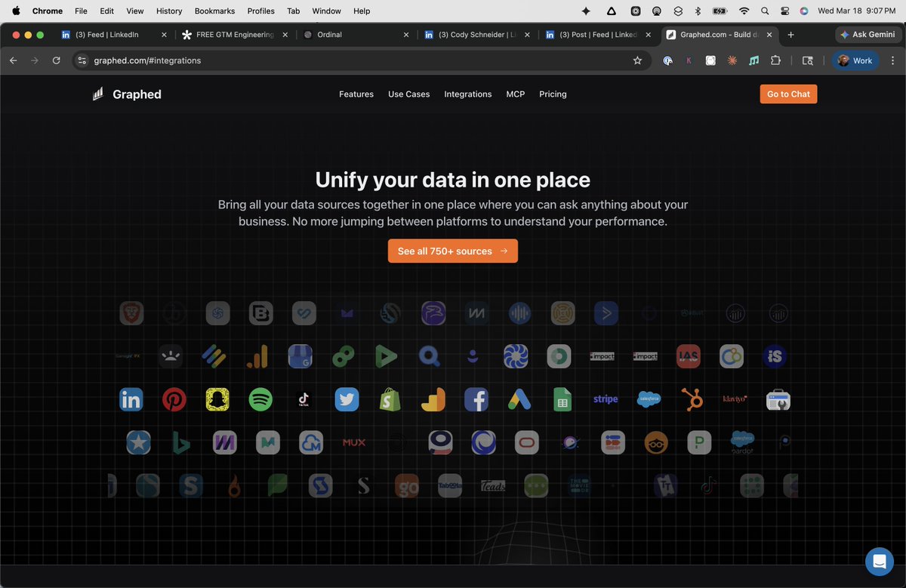This screenshot has width=906, height=588.
Task: Go back to the previous page
Action: point(13,60)
